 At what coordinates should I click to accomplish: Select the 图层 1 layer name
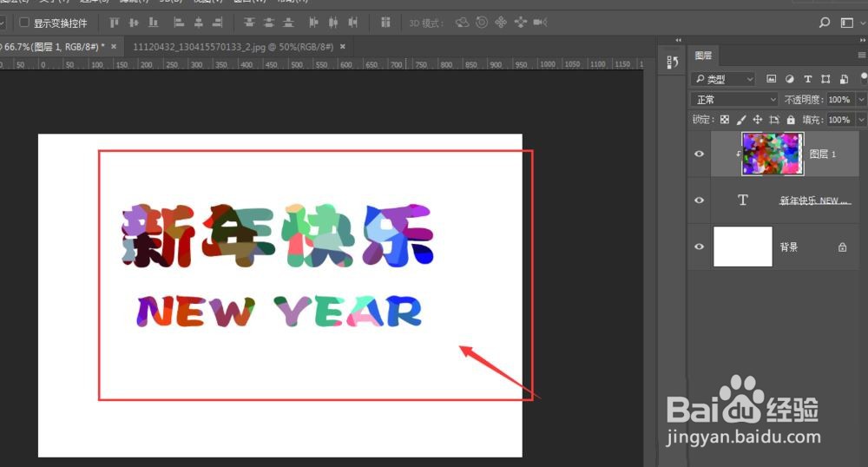(x=823, y=154)
